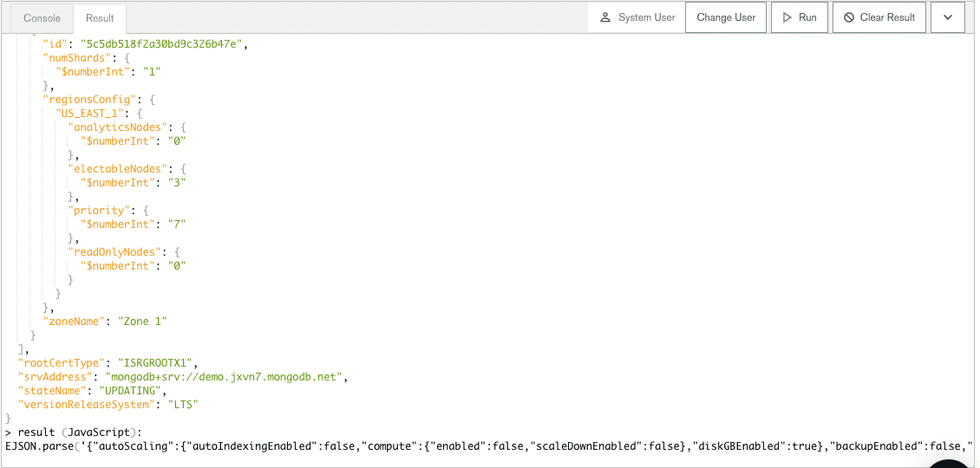Click the EJSON.parse output line
980x468 pixels.
(x=486, y=446)
